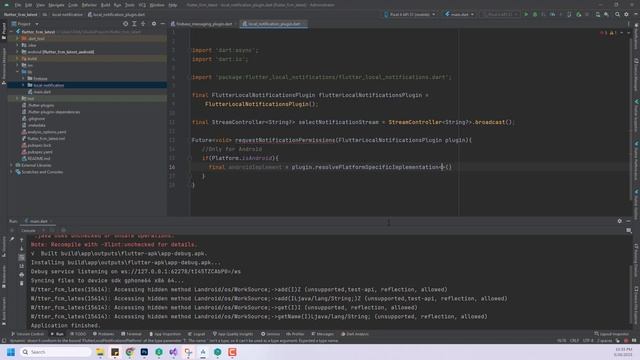The width and height of the screenshot is (640, 360).
Task: Open Search Everywhere magnifier in top toolbar
Action: 617,14
